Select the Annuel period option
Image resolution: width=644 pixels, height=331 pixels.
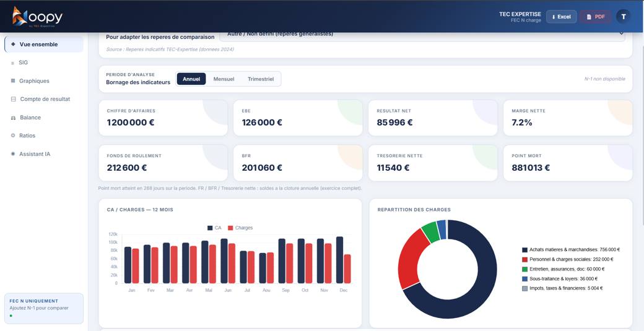click(x=191, y=79)
